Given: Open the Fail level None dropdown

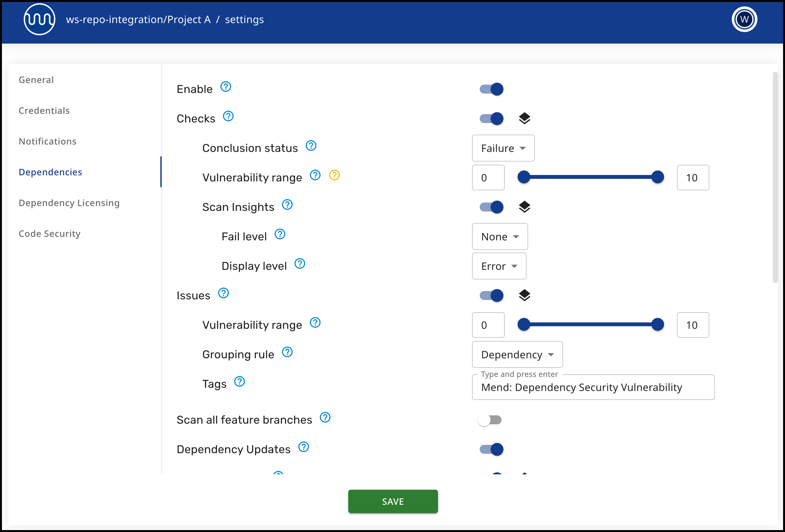Looking at the screenshot, I should click(x=500, y=237).
